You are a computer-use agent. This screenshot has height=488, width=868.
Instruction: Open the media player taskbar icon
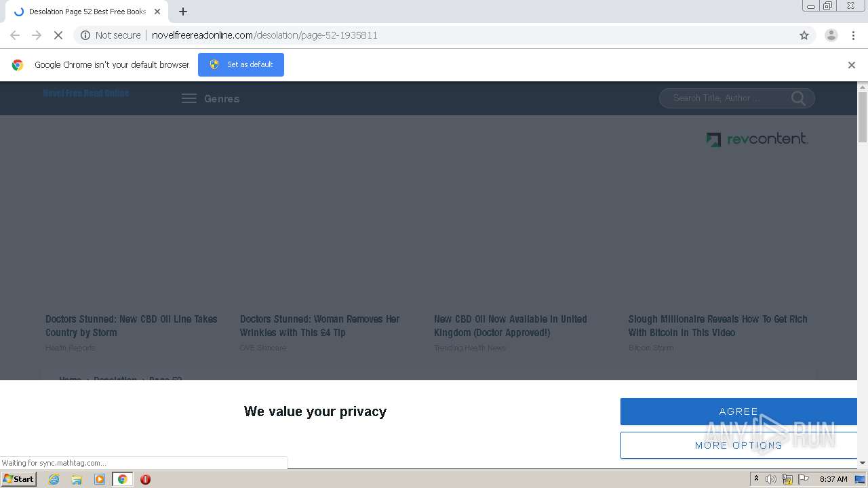(x=100, y=479)
